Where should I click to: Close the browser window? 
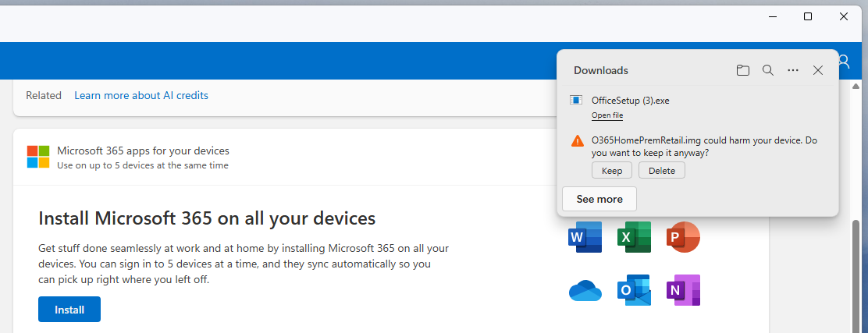[844, 16]
